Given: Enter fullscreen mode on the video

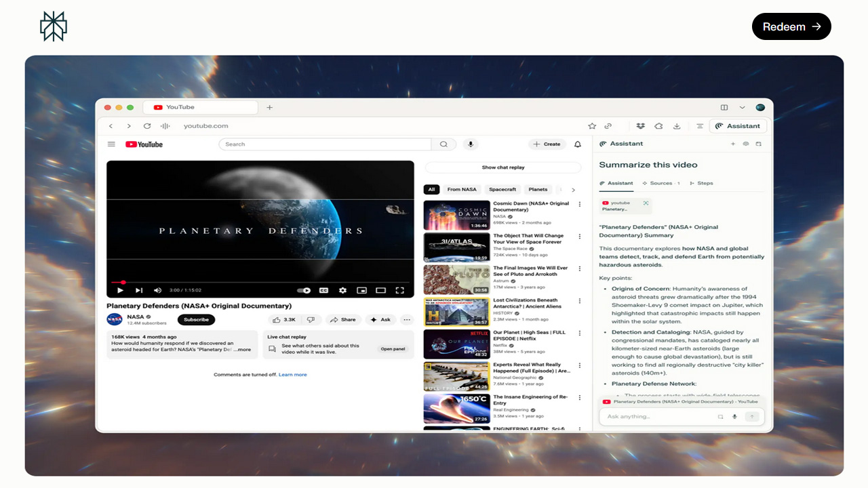Looking at the screenshot, I should point(399,290).
